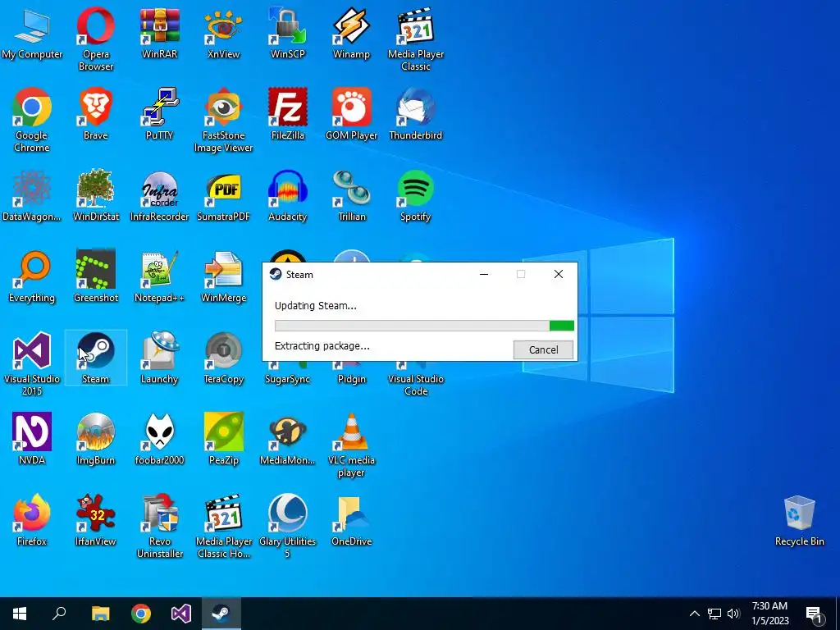Switch to Steam in the taskbar
This screenshot has width=840, height=630.
(x=221, y=614)
